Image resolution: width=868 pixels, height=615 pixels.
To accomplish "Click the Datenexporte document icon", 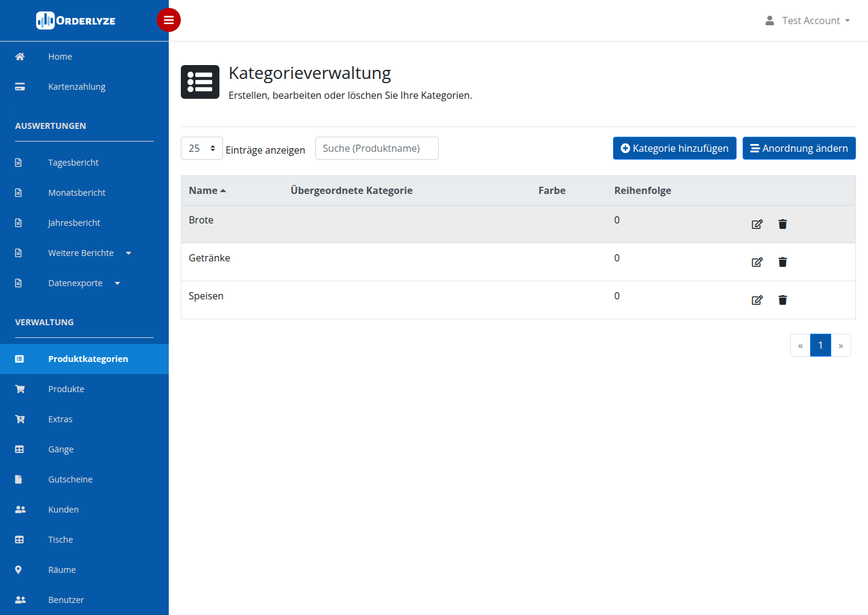I will click(x=18, y=283).
